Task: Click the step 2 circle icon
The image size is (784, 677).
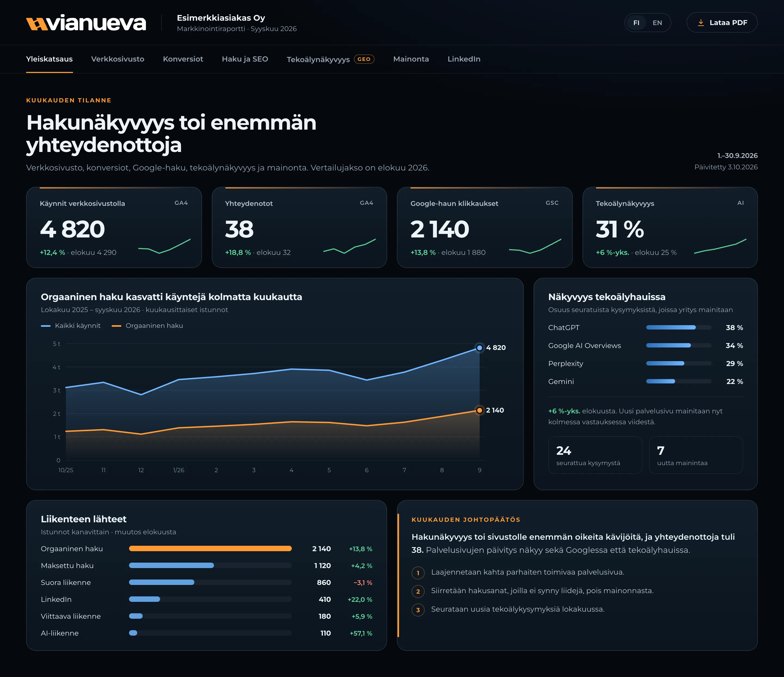Action: coord(418,591)
